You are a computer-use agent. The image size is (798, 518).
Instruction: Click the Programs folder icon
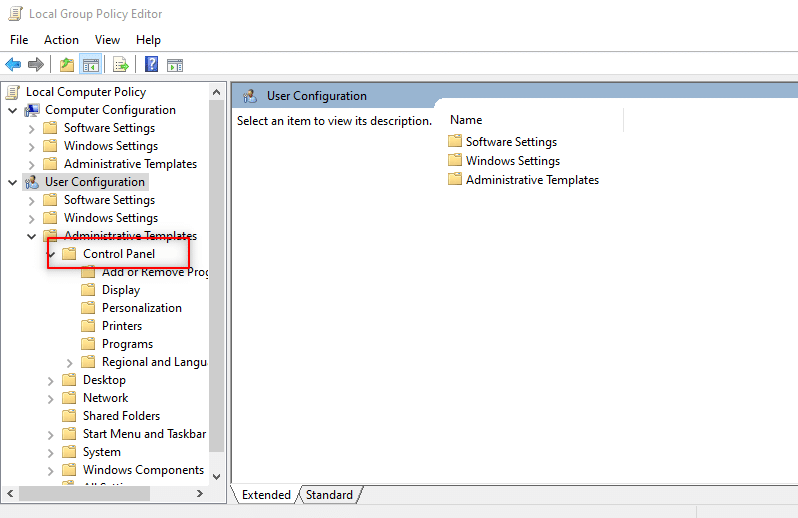(88, 344)
